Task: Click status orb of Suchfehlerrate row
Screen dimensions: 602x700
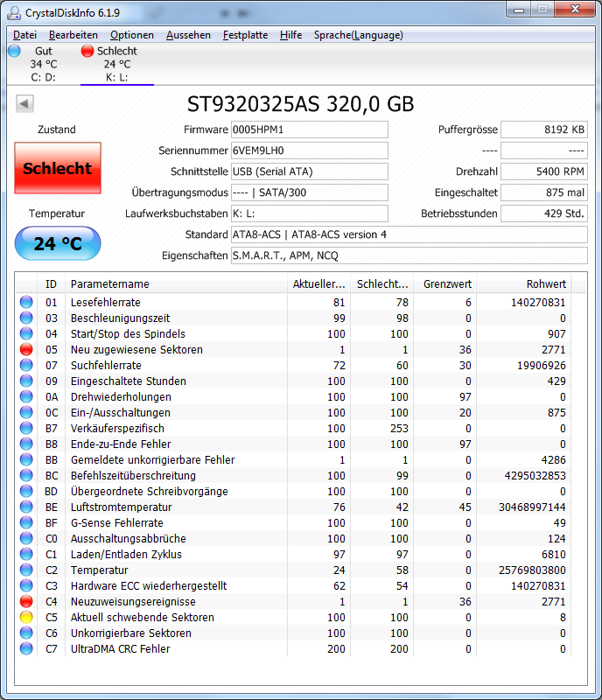Action: click(x=26, y=365)
